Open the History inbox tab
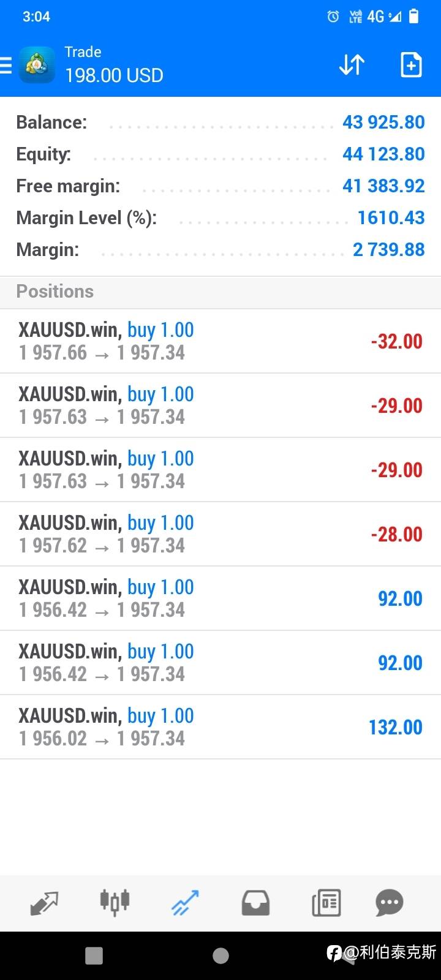The height and width of the screenshot is (980, 441). (x=255, y=903)
